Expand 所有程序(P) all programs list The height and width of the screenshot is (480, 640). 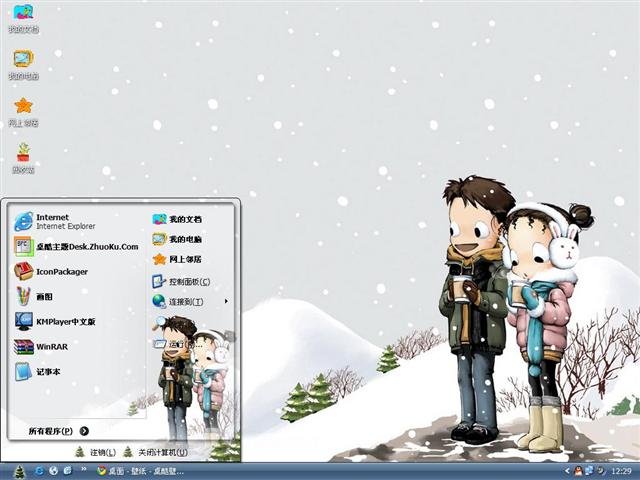click(58, 431)
